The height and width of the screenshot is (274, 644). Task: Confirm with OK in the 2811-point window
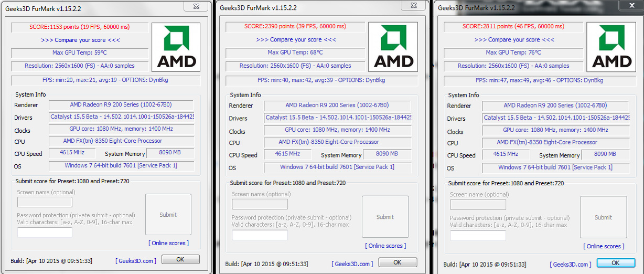[x=616, y=263]
